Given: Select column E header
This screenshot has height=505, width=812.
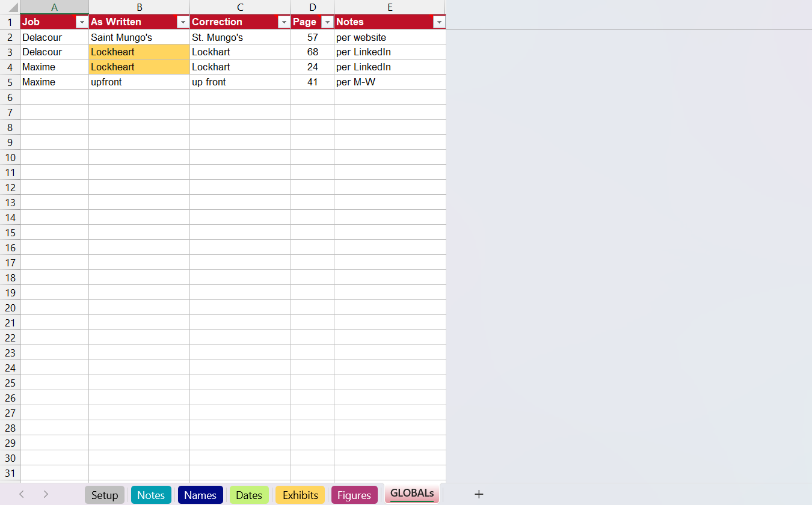Looking at the screenshot, I should [x=390, y=7].
